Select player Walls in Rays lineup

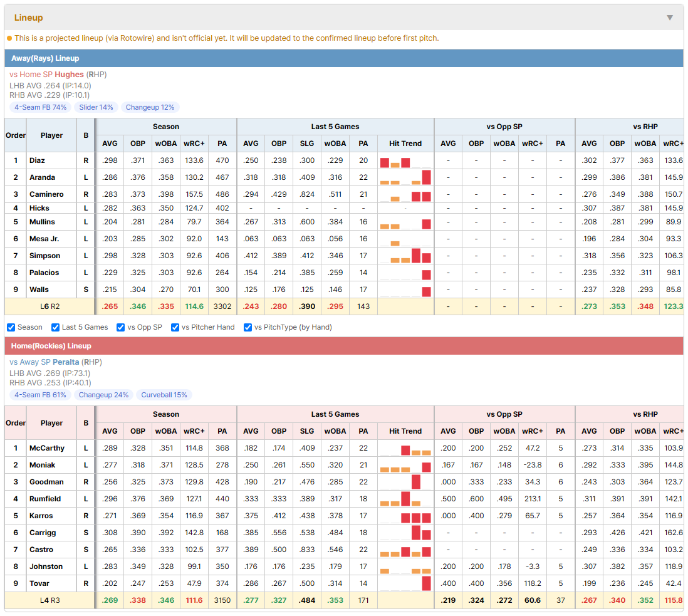39,290
